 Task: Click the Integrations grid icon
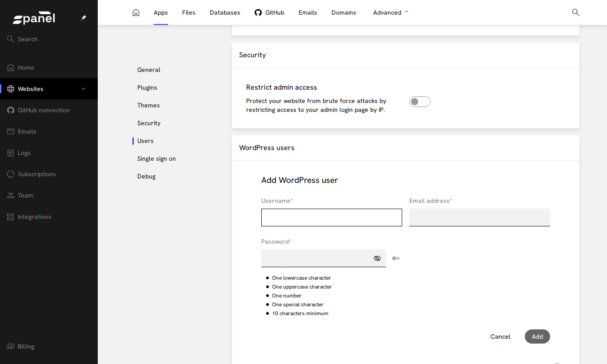11,217
